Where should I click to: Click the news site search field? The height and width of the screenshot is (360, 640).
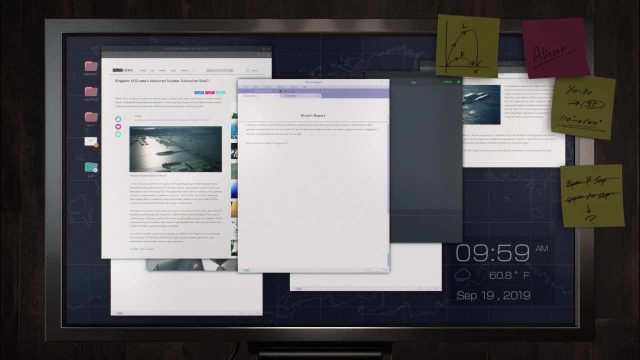(x=220, y=70)
